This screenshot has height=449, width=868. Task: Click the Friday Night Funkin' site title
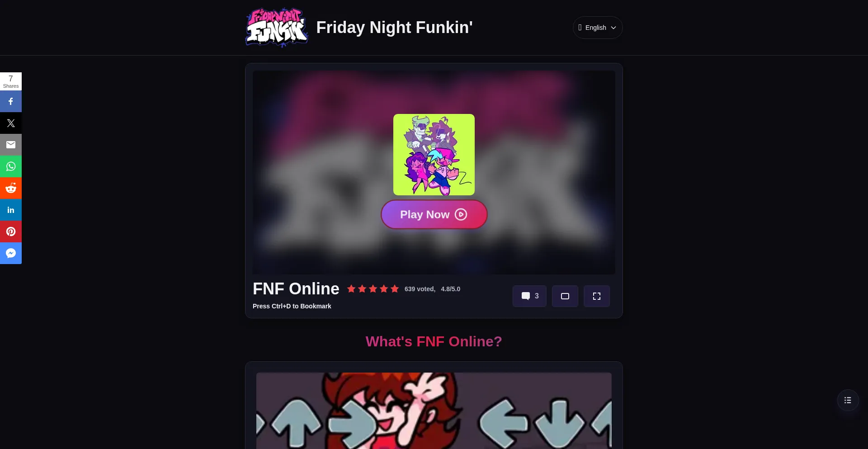(x=394, y=28)
